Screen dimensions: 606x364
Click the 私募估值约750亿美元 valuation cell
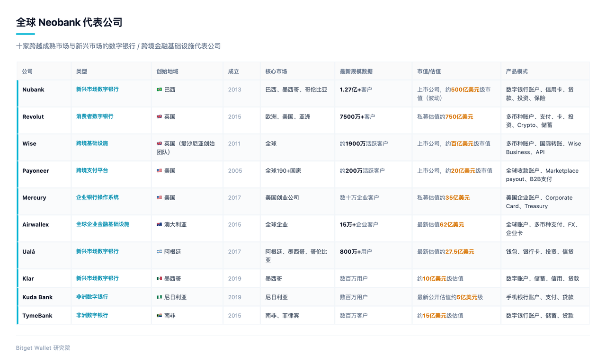pyautogui.click(x=445, y=116)
